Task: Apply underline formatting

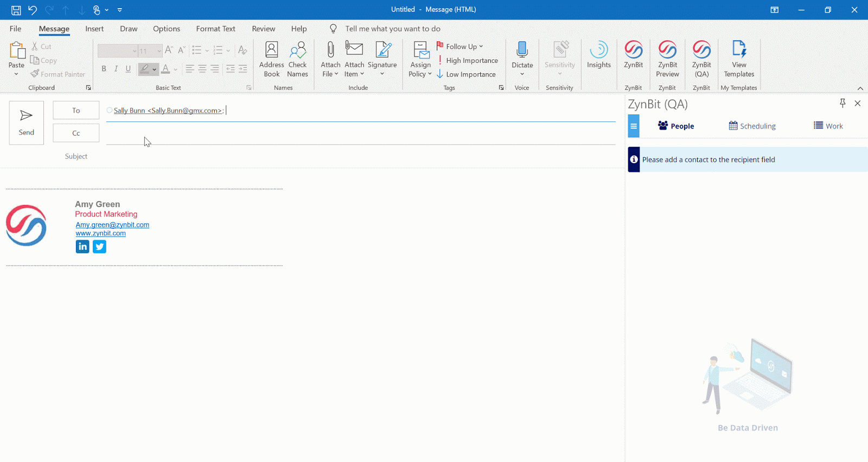Action: click(128, 69)
